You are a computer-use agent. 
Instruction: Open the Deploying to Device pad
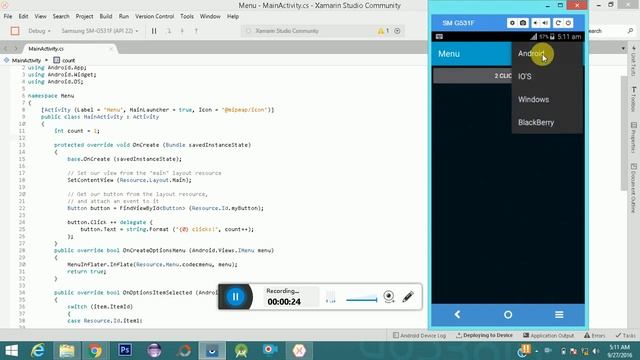tap(484, 336)
